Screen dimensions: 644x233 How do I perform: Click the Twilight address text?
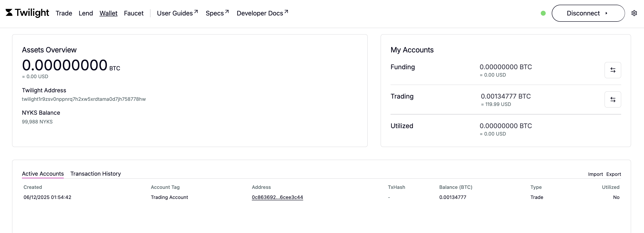click(x=84, y=99)
